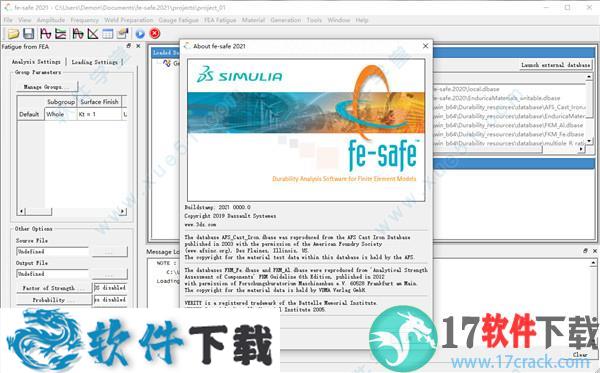This screenshot has height=373, width=600.
Task: Click the group table right scroll arrow
Action: pyautogui.click(x=123, y=211)
